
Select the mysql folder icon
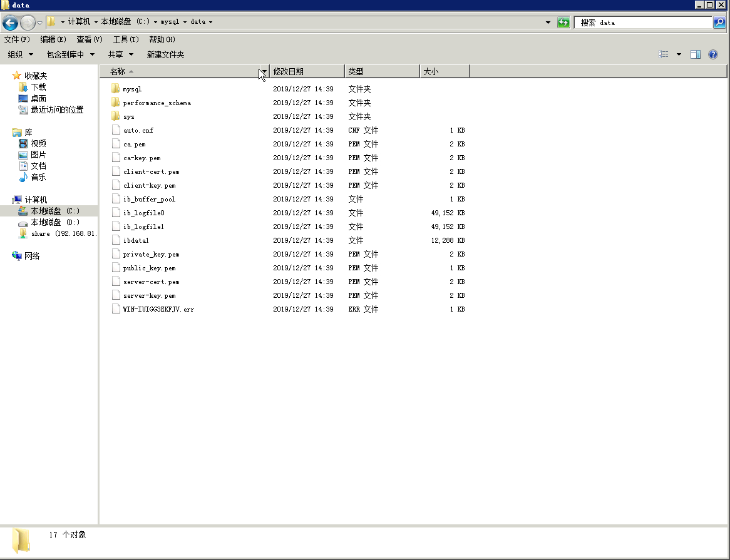(115, 89)
